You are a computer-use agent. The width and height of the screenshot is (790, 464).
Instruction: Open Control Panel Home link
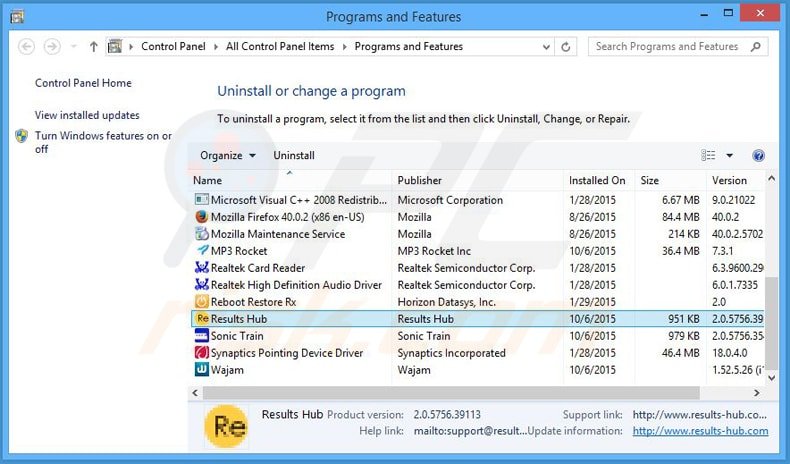83,83
